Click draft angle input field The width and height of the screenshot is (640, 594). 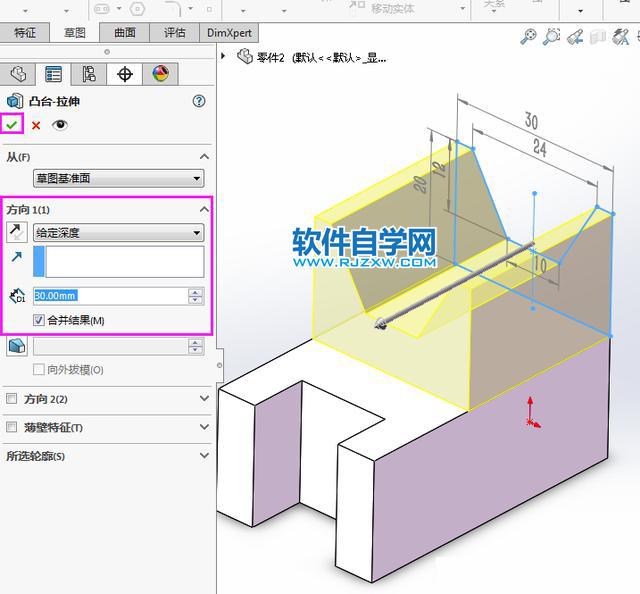[111, 346]
